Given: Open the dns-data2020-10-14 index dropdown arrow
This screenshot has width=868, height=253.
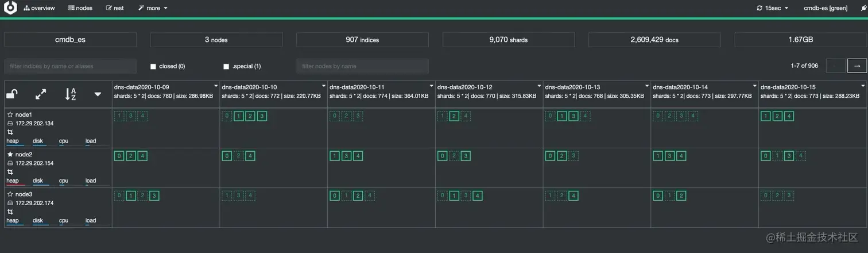Looking at the screenshot, I should (x=755, y=87).
